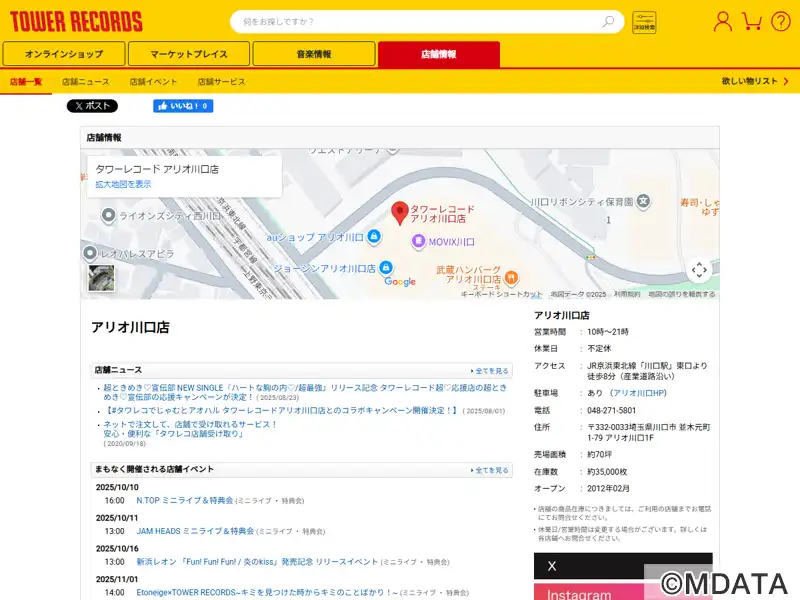The height and width of the screenshot is (600, 800).
Task: Open the #タワレコでじゃむとアオハル news link
Action: [x=281, y=410]
